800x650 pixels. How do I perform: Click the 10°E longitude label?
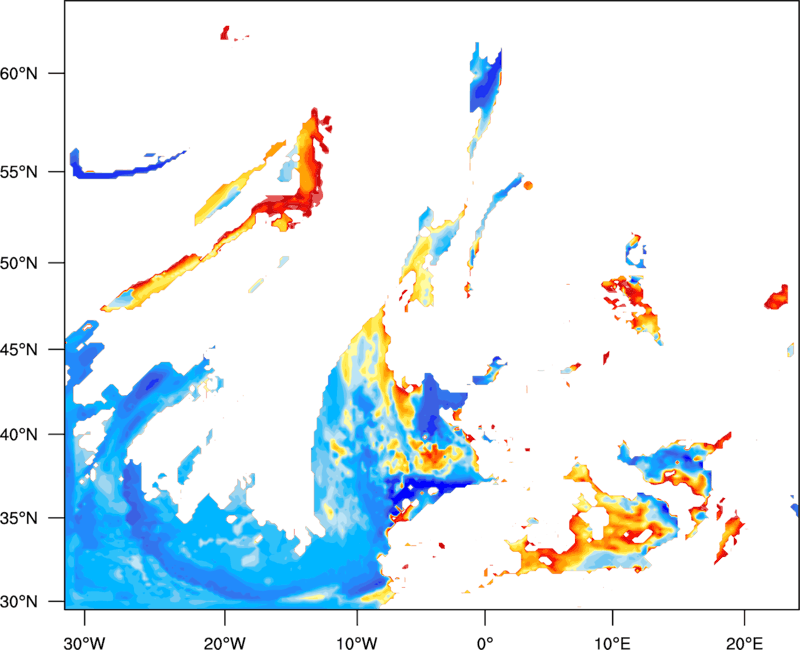click(x=612, y=643)
